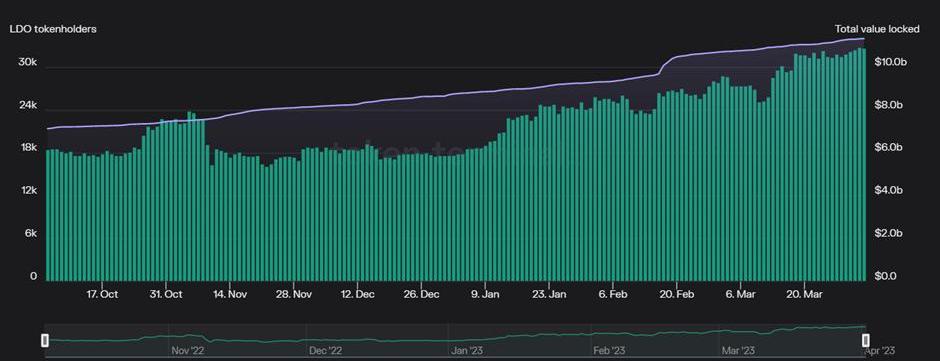Select the 23. Jan date label
Screen dimensions: 940x361
[x=549, y=294]
